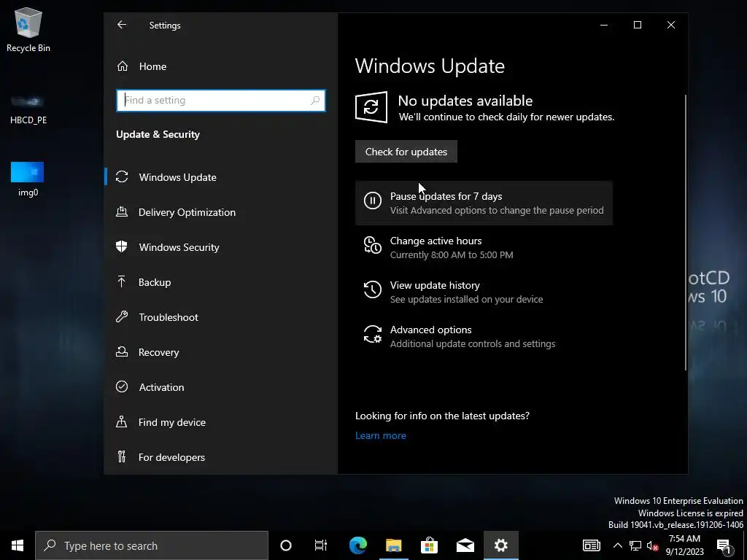Open Windows Security page
The image size is (747, 560).
(220, 247)
